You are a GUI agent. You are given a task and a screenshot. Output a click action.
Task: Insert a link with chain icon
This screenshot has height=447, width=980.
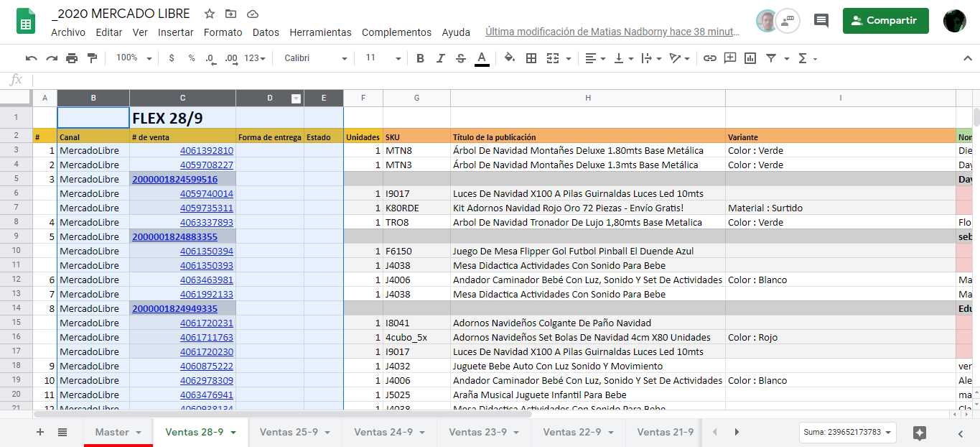point(710,58)
